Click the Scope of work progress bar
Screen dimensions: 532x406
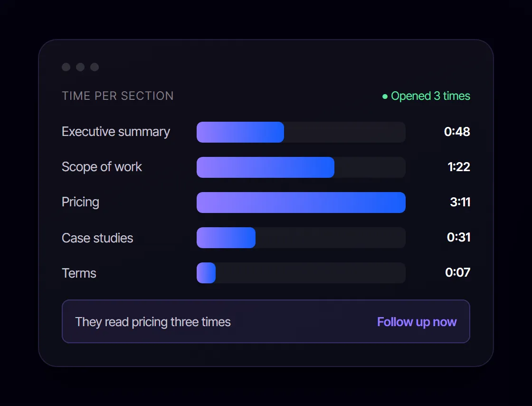[x=301, y=167]
